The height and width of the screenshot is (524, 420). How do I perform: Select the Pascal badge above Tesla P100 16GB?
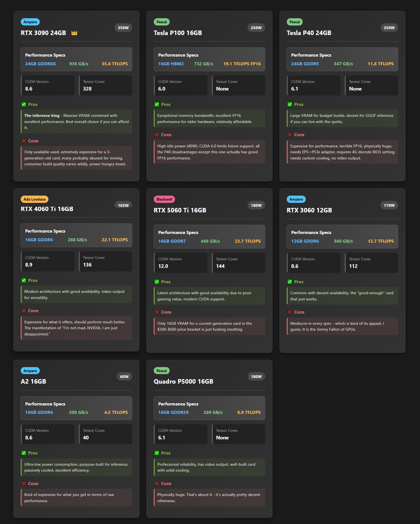pos(162,22)
